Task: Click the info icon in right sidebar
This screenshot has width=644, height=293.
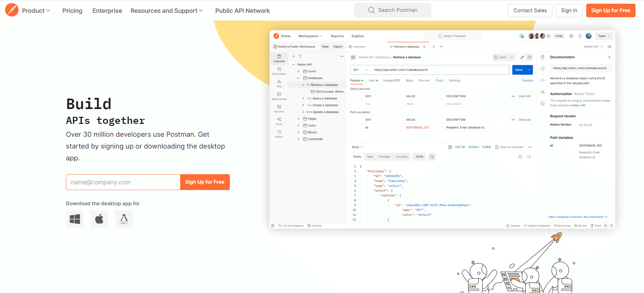Action: [543, 104]
